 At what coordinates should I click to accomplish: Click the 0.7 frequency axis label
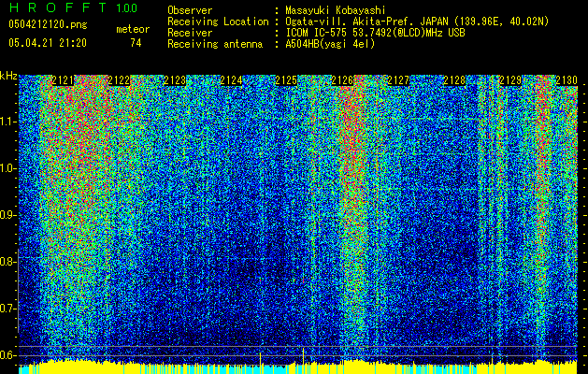coord(7,309)
